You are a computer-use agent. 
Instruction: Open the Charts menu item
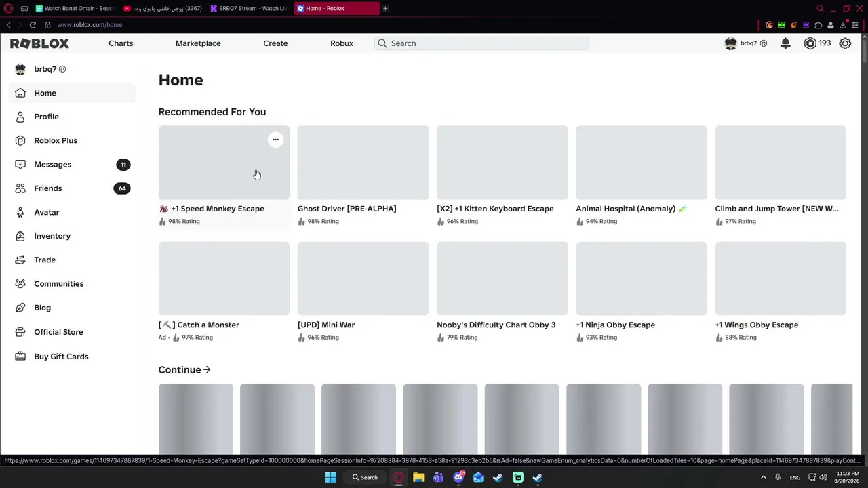click(121, 43)
